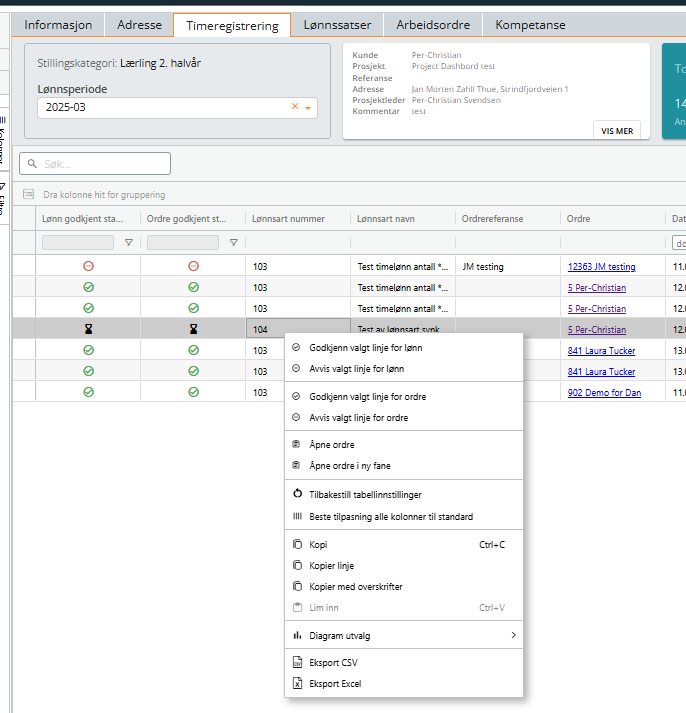The height and width of the screenshot is (713, 686).
Task: Choose Godkjenn valgt linje for lønn
Action: (404, 348)
